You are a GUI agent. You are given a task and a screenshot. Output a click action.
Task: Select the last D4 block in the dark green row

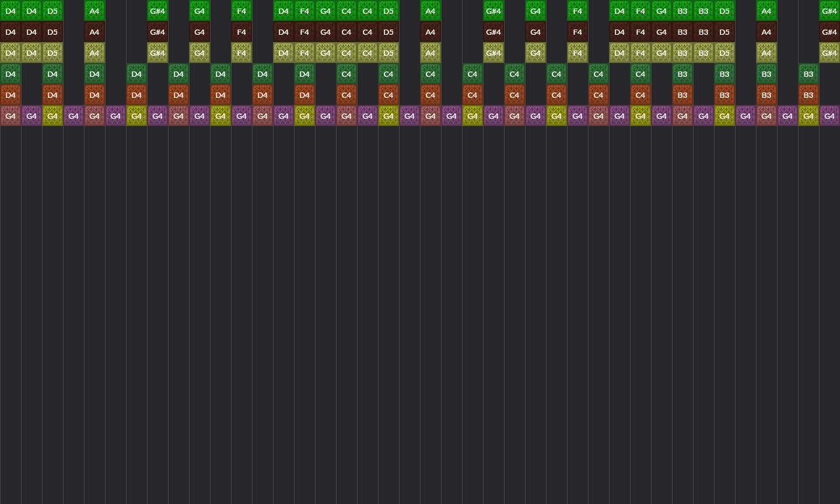[304, 74]
